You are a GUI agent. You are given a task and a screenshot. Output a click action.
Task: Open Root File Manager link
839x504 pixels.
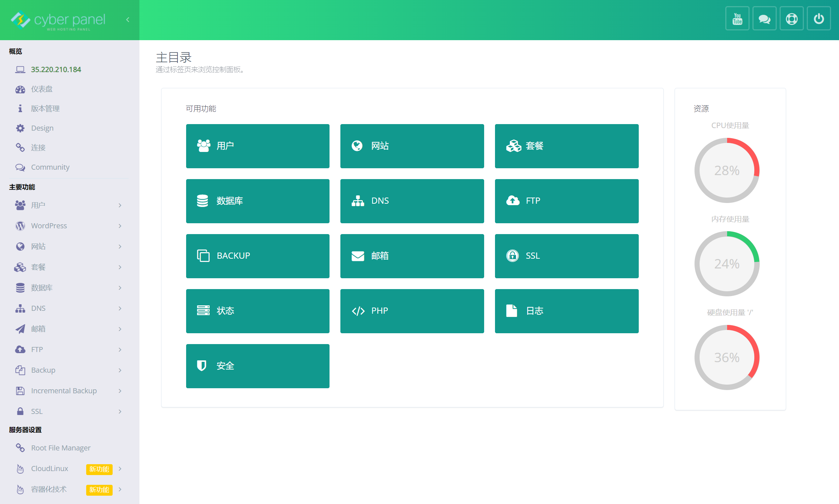[x=60, y=448]
